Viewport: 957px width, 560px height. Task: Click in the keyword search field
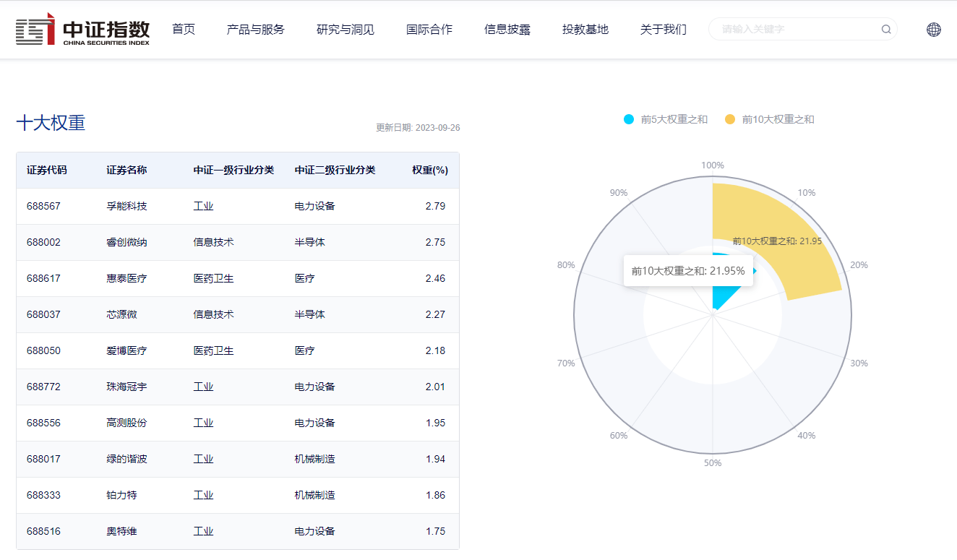pyautogui.click(x=795, y=30)
